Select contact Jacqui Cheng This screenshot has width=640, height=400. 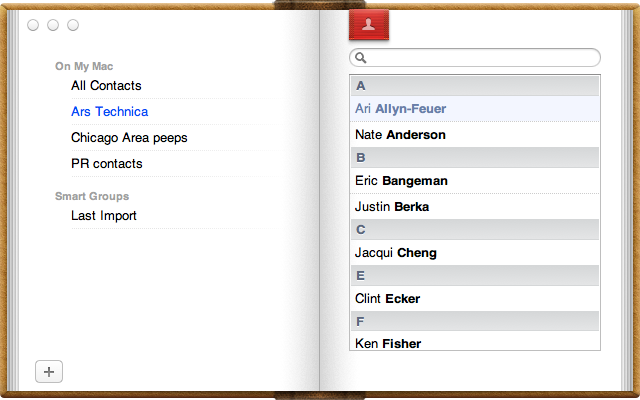click(x=475, y=253)
